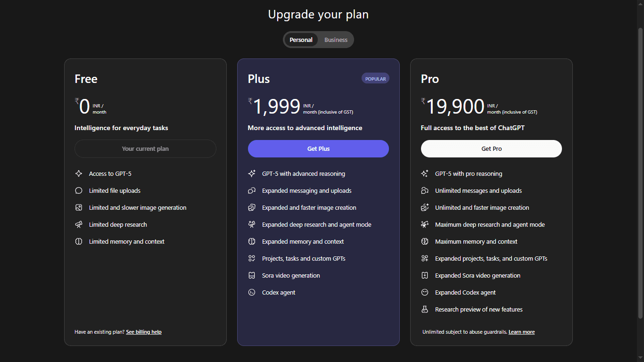Click the icon beside Limited and slower image generation
Viewport: 644px width, 362px height.
[x=79, y=207]
